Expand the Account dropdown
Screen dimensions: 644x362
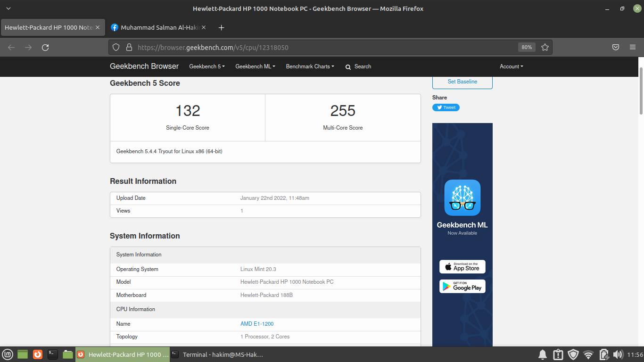pyautogui.click(x=511, y=66)
